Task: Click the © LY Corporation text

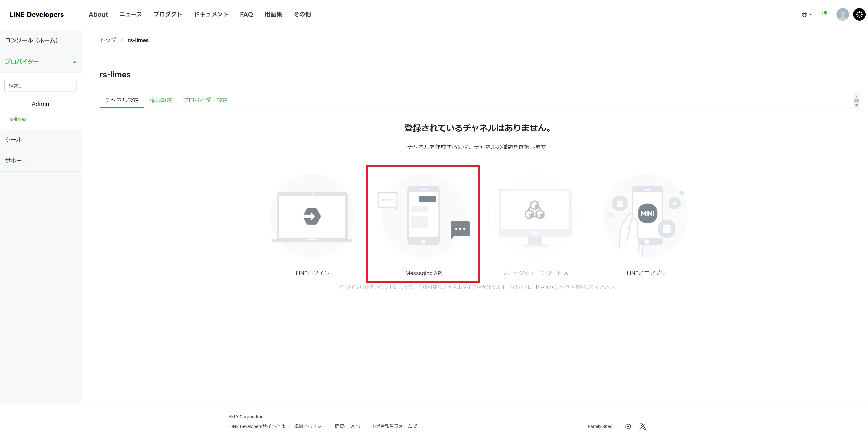Action: pyautogui.click(x=246, y=417)
